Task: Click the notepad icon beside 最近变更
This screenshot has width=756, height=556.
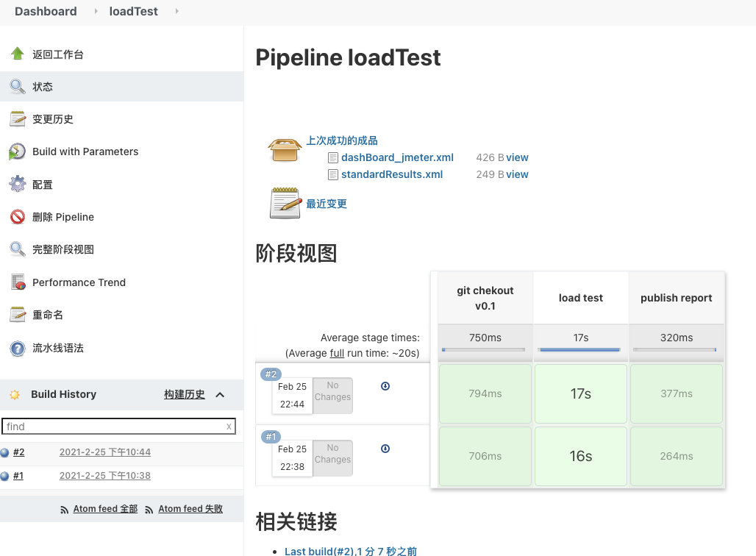Action: pyautogui.click(x=285, y=204)
